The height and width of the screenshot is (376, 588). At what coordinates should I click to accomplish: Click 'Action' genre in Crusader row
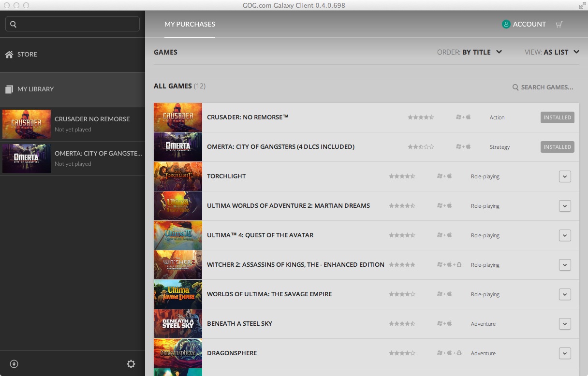(x=497, y=117)
